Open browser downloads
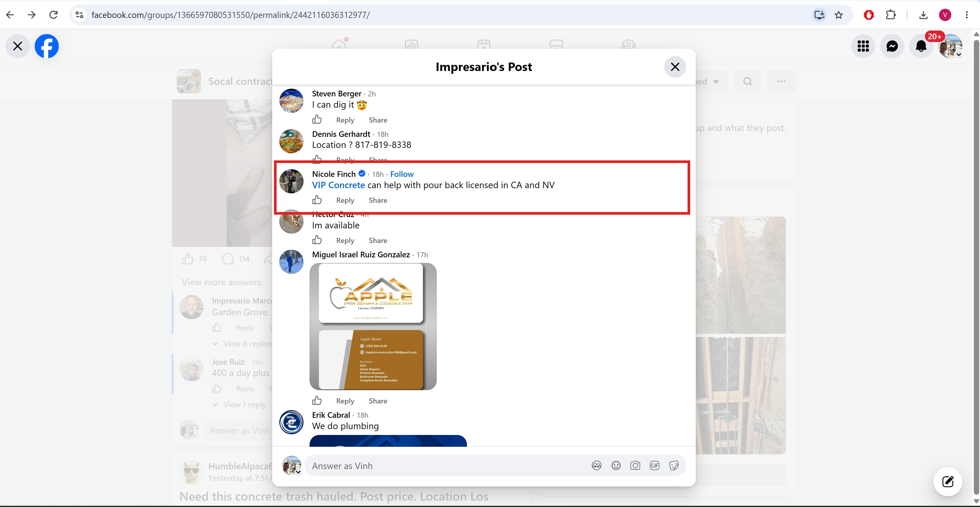 pyautogui.click(x=923, y=15)
